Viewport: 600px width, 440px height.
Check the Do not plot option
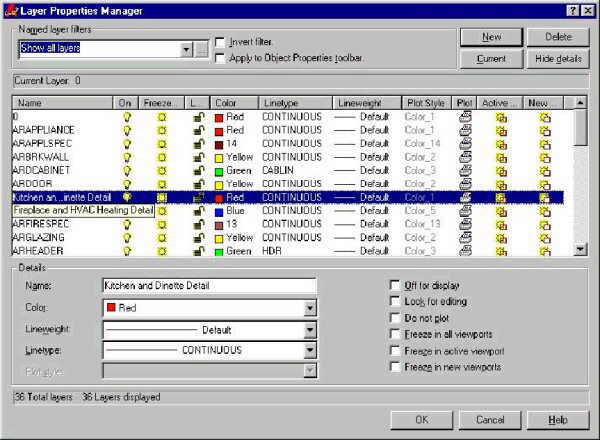395,318
